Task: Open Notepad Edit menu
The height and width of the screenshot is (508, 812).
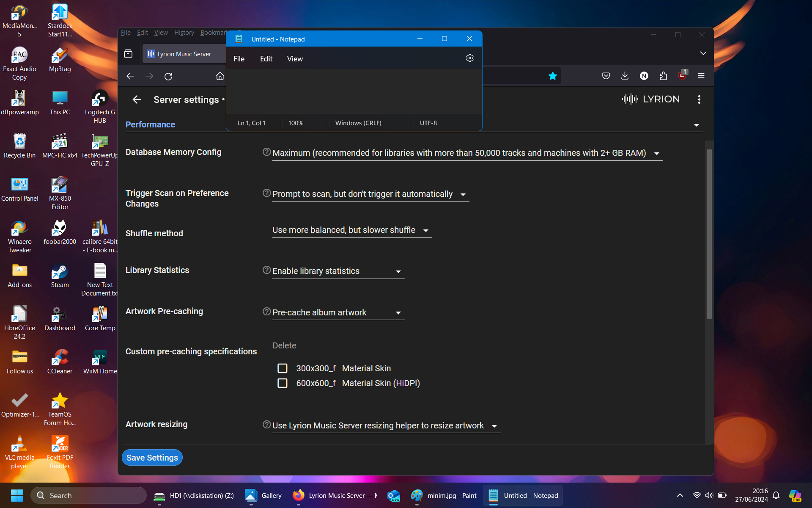Action: [266, 59]
